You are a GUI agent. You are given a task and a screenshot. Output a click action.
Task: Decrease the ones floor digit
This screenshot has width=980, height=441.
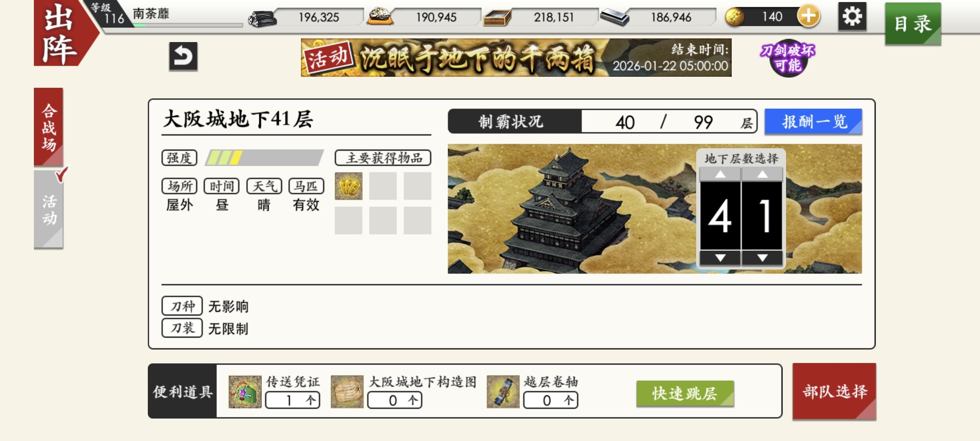pyautogui.click(x=762, y=258)
